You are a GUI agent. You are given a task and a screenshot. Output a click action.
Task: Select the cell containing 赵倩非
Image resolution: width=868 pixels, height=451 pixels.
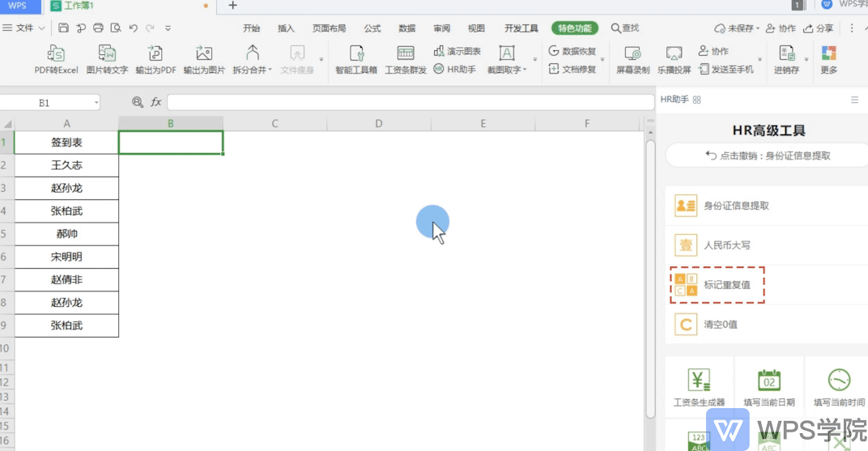coord(66,279)
